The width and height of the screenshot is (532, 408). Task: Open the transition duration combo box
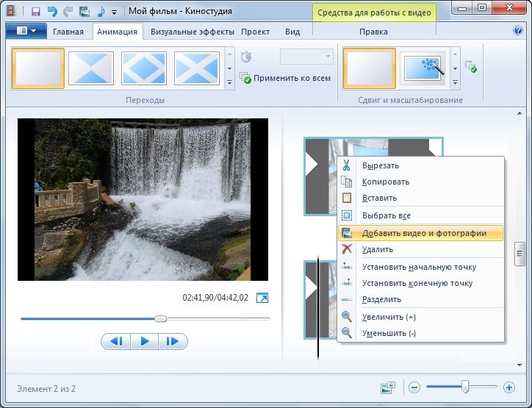pyautogui.click(x=306, y=57)
